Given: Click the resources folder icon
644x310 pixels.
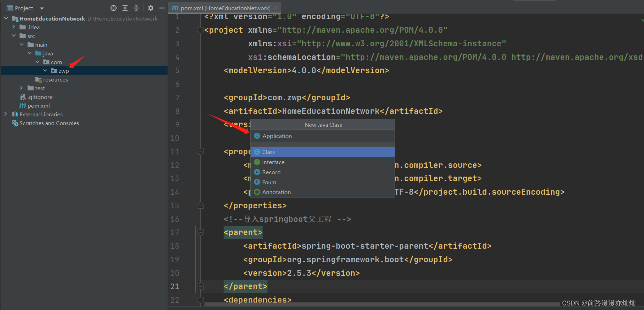Looking at the screenshot, I should pyautogui.click(x=38, y=79).
